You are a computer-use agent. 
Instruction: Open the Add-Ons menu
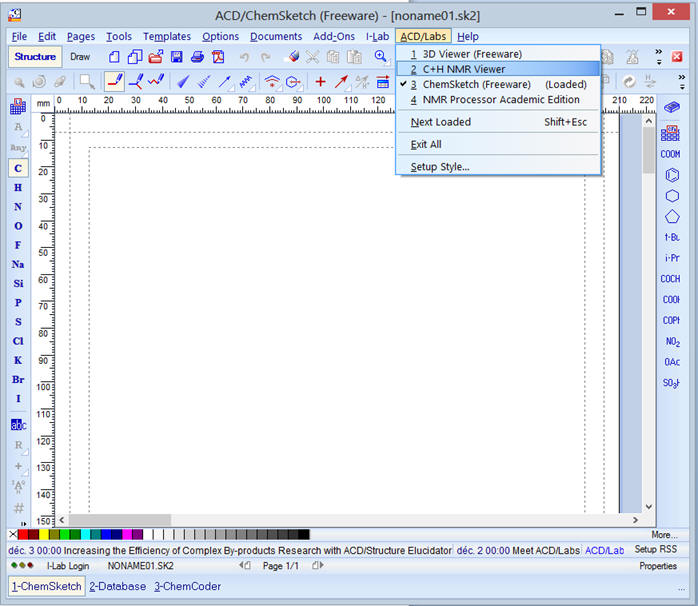pyautogui.click(x=334, y=37)
